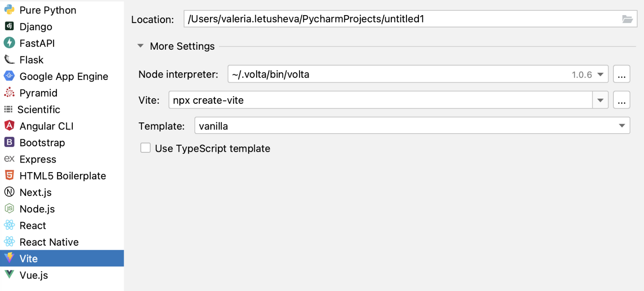The width and height of the screenshot is (644, 291).
Task: Click the More Settings heading text
Action: click(x=182, y=46)
